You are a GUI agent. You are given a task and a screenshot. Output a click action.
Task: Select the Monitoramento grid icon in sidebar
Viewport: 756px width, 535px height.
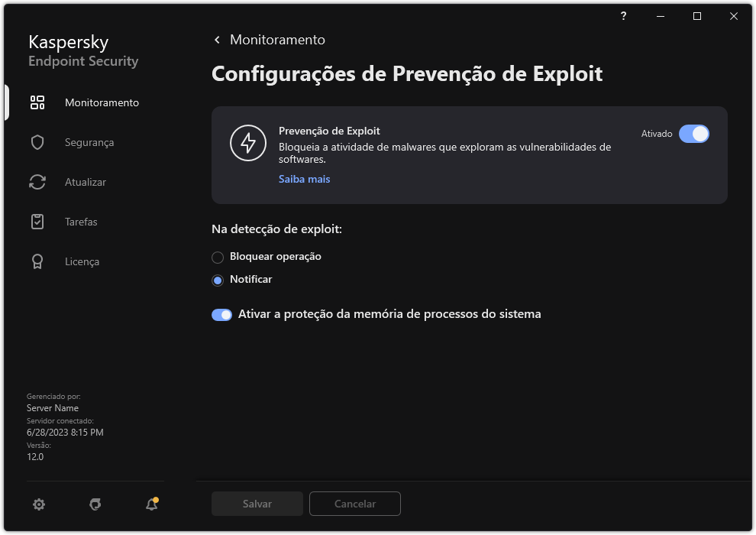[x=37, y=102]
